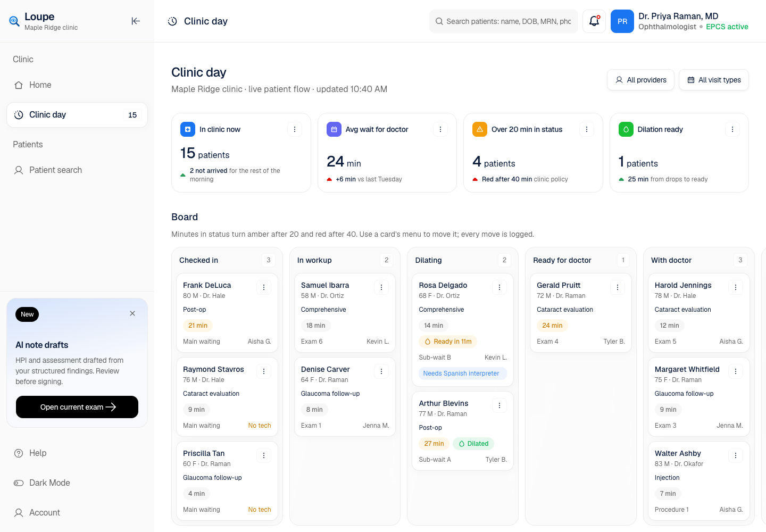766x532 pixels.
Task: Click the Ready in 11m badge
Action: [448, 342]
